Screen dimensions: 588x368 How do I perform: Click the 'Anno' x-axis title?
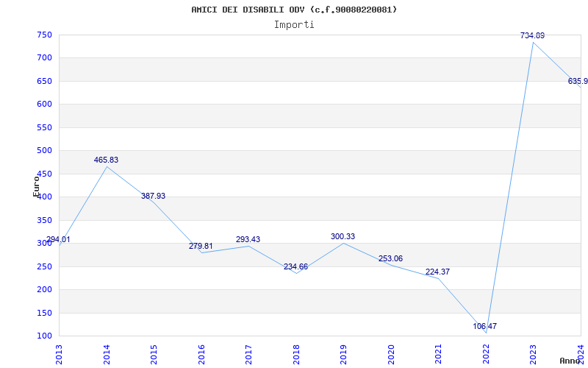click(570, 361)
